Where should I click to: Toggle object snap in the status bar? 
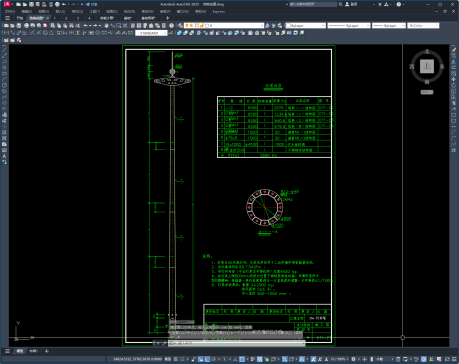242,359
